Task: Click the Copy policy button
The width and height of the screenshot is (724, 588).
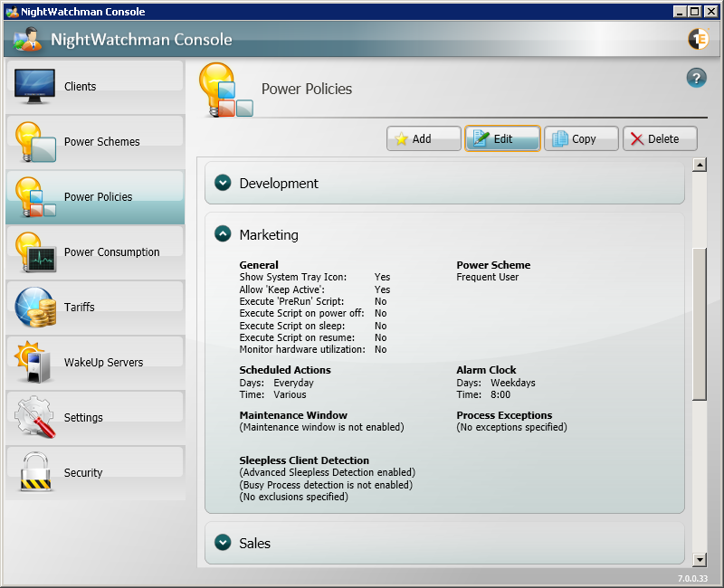Action: click(581, 138)
